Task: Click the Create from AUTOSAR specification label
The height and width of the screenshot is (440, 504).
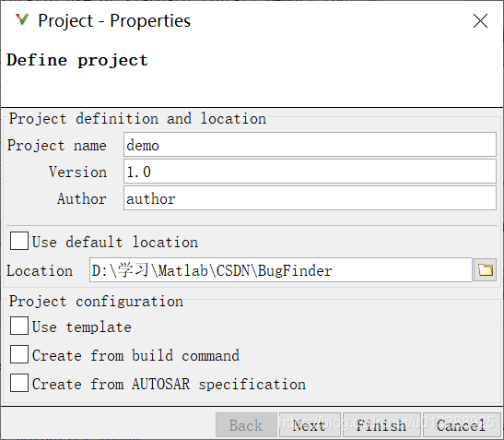Action: 169,384
